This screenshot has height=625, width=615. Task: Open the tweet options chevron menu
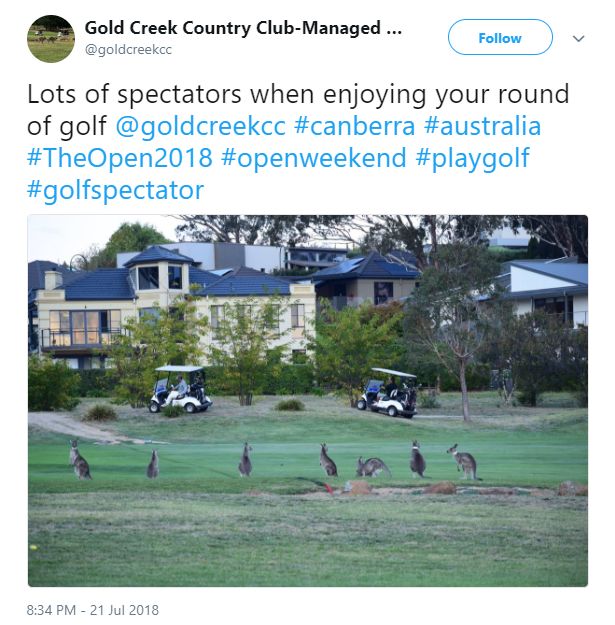pyautogui.click(x=578, y=39)
